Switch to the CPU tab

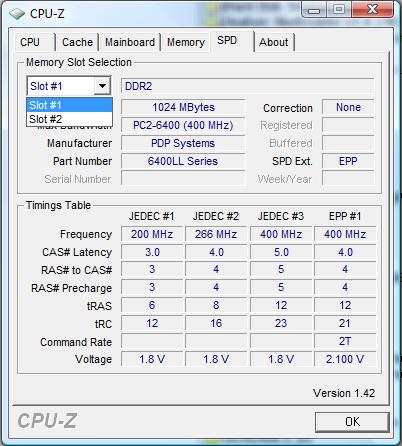point(35,42)
